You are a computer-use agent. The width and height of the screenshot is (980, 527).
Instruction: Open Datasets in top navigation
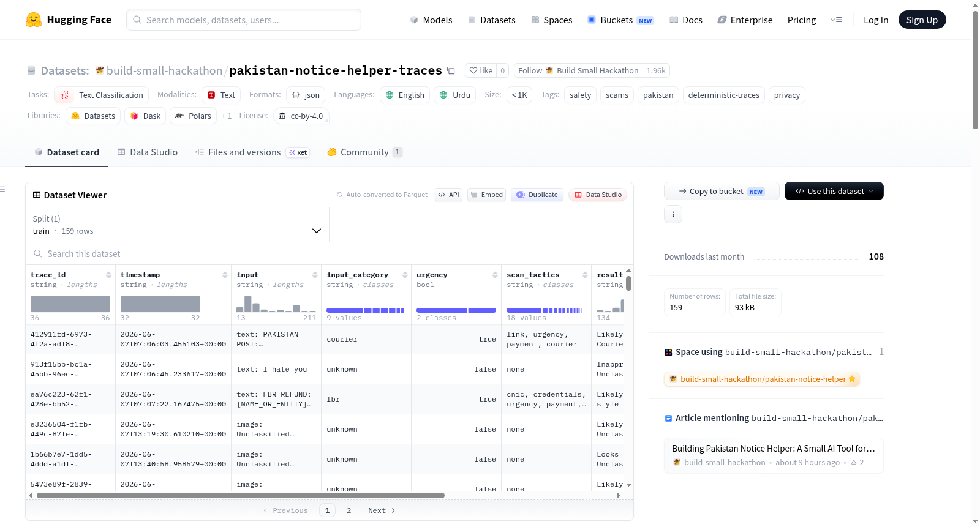pyautogui.click(x=491, y=20)
